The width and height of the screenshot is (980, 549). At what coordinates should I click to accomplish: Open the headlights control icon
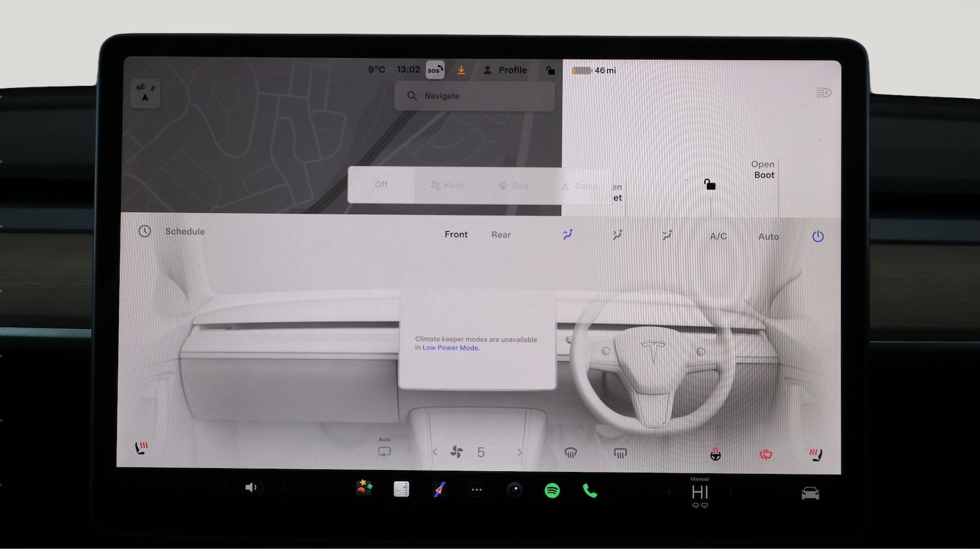pos(824,93)
